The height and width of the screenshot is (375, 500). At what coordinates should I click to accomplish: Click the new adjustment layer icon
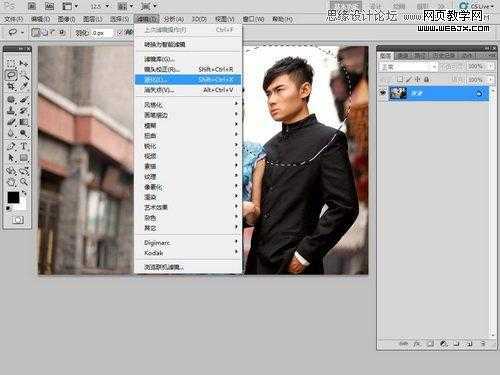click(443, 343)
